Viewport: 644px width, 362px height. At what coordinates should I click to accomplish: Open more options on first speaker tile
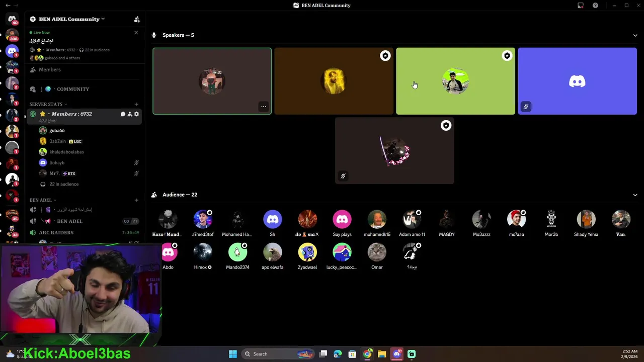click(x=264, y=107)
